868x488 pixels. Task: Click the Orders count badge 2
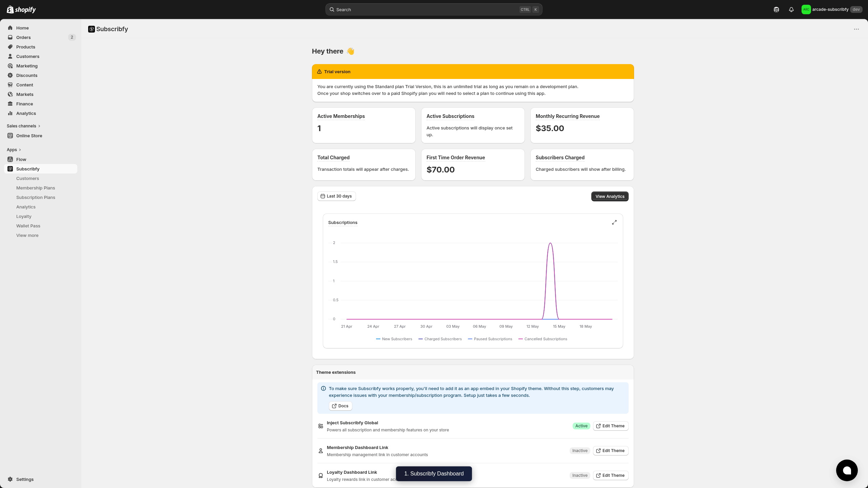point(72,37)
